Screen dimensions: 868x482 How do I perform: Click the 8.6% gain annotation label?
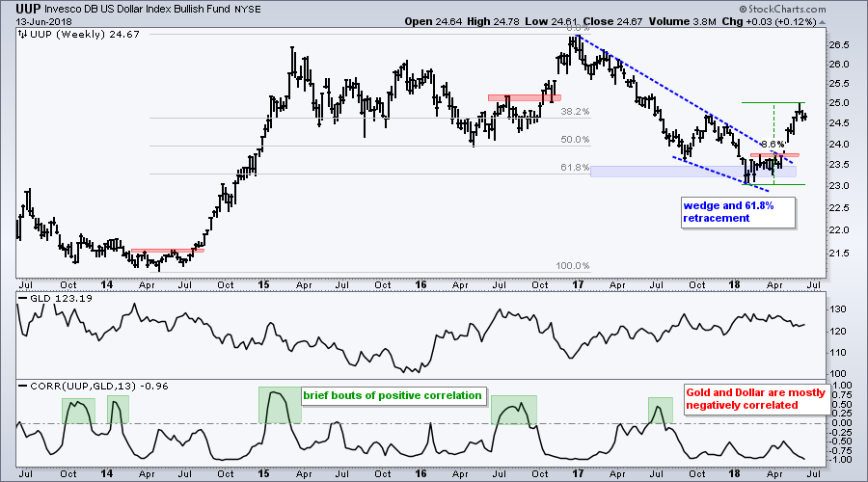pyautogui.click(x=773, y=145)
